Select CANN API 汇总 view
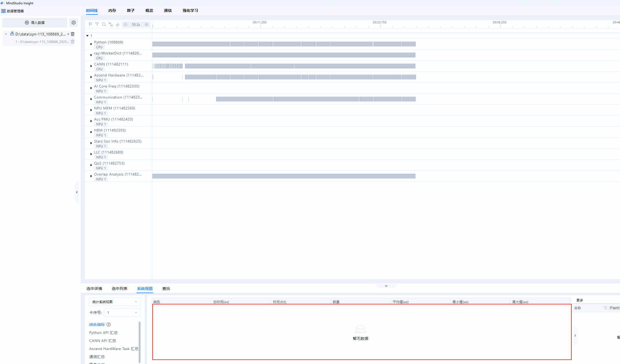Image resolution: width=620 pixels, height=364 pixels. coord(103,341)
